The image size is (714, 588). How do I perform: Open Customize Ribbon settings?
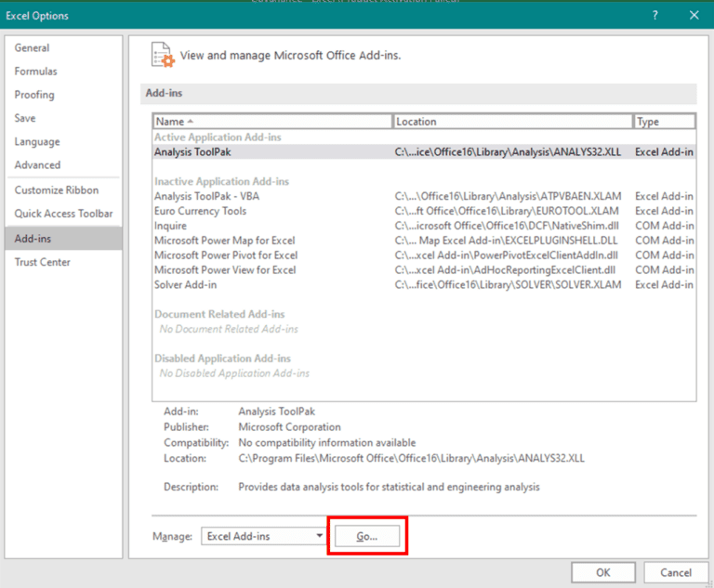[57, 190]
